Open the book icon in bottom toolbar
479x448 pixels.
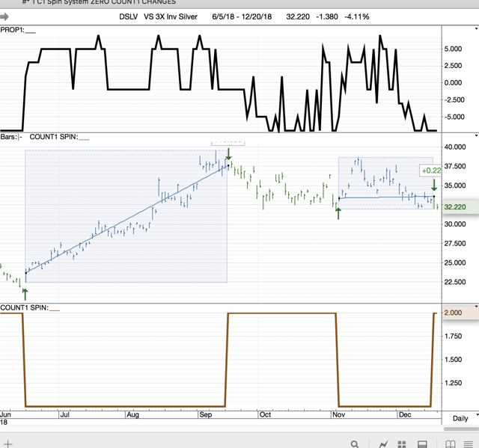coord(451,444)
